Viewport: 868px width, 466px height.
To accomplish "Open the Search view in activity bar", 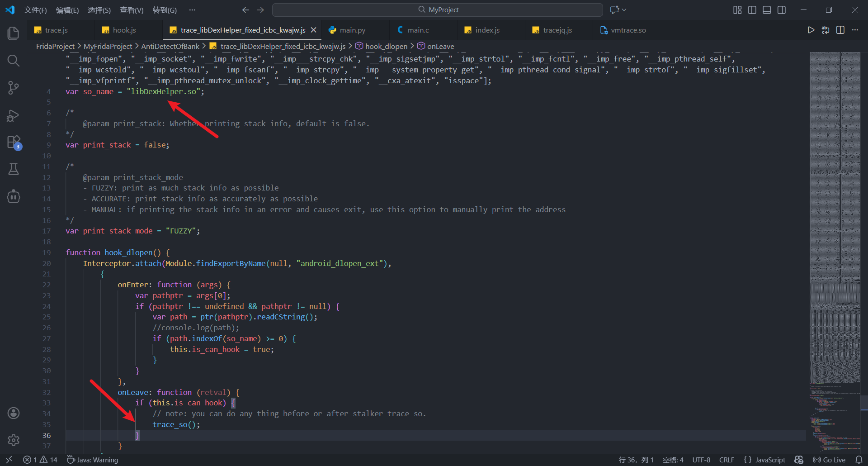I will [x=14, y=61].
